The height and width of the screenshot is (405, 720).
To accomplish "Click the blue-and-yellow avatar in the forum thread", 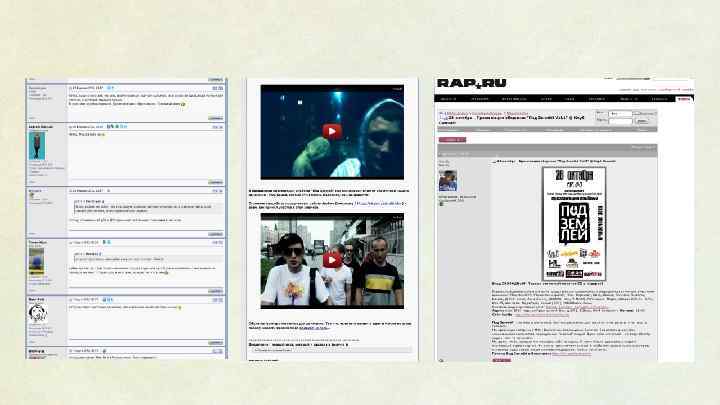I will click(37, 261).
